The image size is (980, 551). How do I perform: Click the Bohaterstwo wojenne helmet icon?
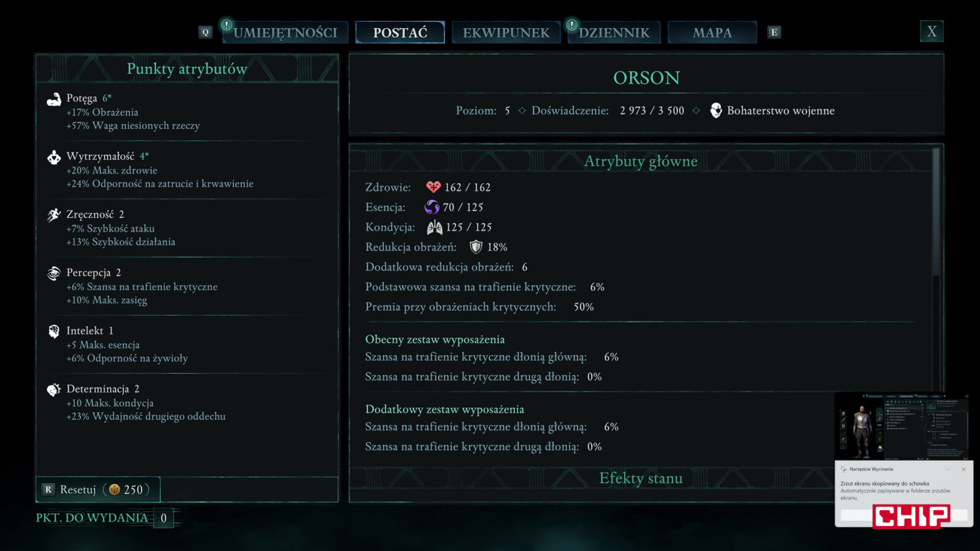click(x=715, y=110)
